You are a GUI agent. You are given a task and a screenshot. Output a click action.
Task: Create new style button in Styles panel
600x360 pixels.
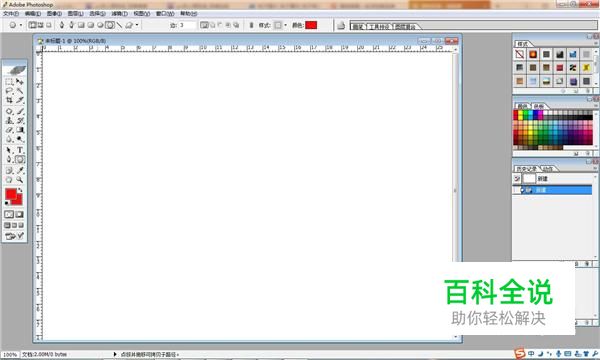coord(577,91)
